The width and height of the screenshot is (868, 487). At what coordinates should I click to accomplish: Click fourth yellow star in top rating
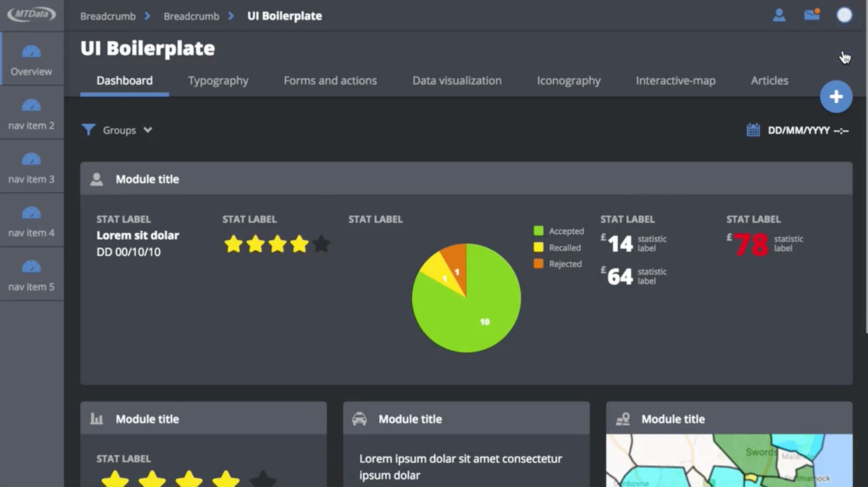(299, 244)
